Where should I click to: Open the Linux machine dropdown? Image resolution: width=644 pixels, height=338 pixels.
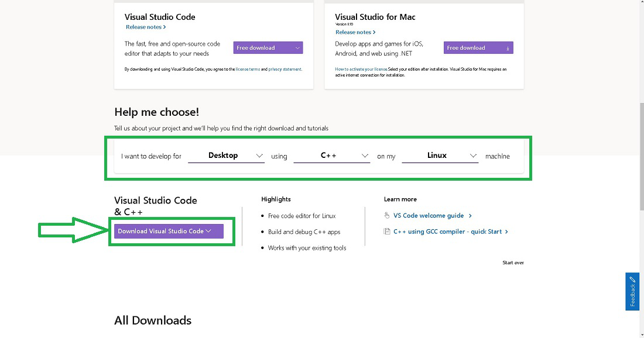[x=440, y=156]
